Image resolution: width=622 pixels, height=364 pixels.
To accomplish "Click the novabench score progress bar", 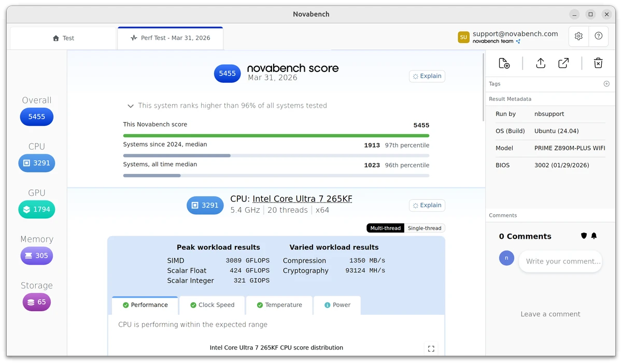I will [x=276, y=136].
